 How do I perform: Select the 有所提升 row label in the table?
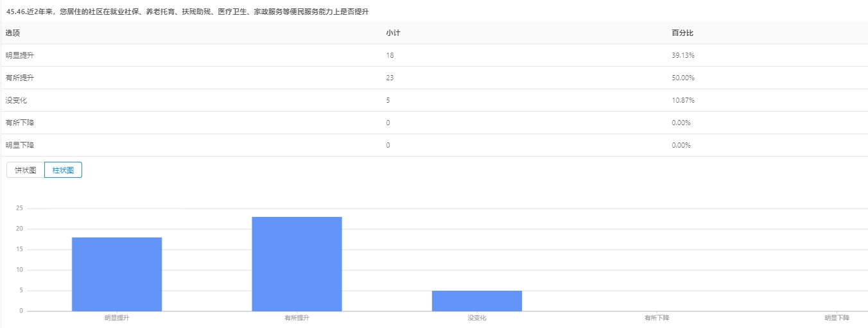[20, 78]
